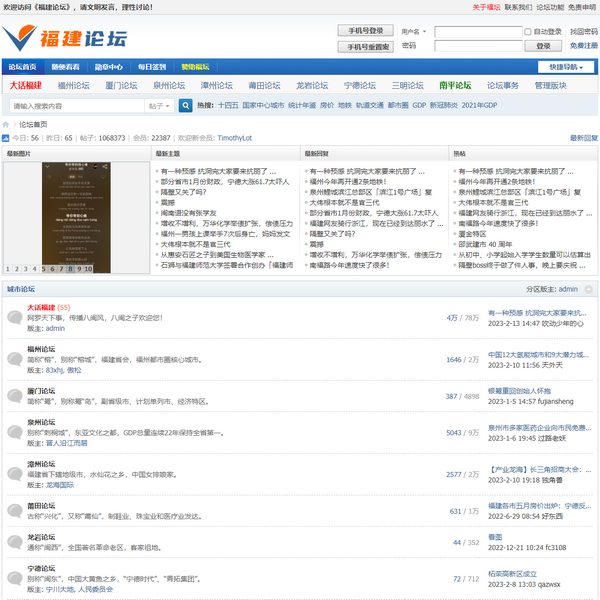600x600 pixels.
Task: Collapse the 城市论坛 section
Action: click(590, 289)
